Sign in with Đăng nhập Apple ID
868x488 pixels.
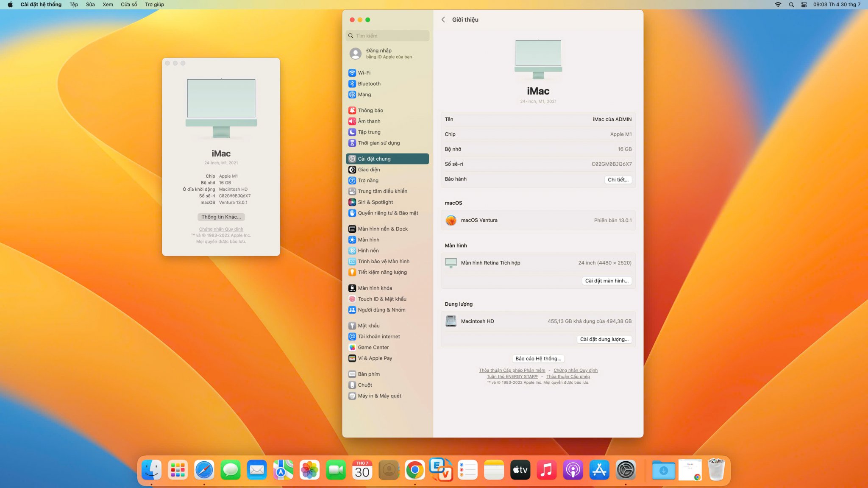click(387, 53)
